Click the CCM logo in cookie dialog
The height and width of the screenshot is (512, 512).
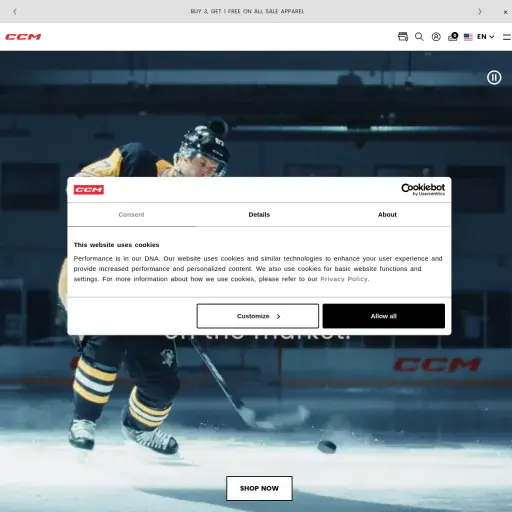coord(89,190)
